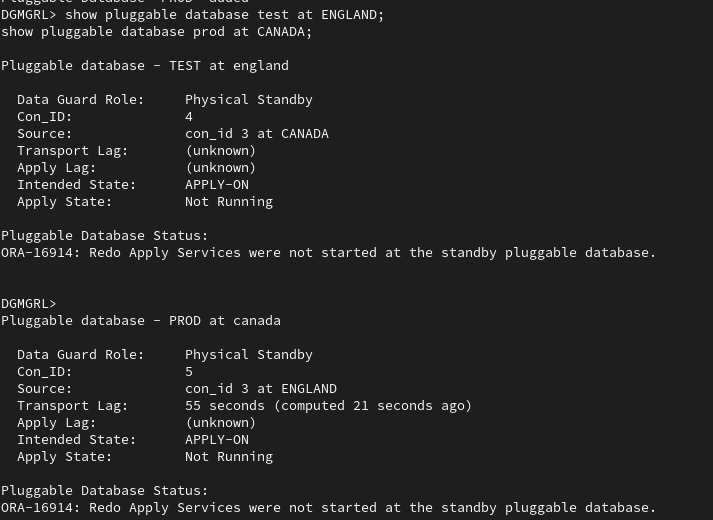The width and height of the screenshot is (713, 520).
Task: Click 'Data Guard Role:' label in PROD section
Action: tap(80, 354)
